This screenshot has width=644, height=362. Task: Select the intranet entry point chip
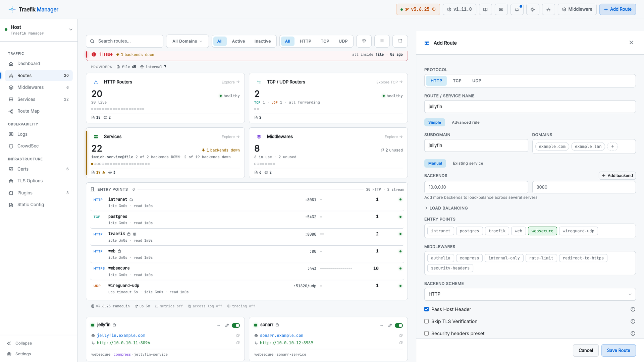[x=441, y=231]
